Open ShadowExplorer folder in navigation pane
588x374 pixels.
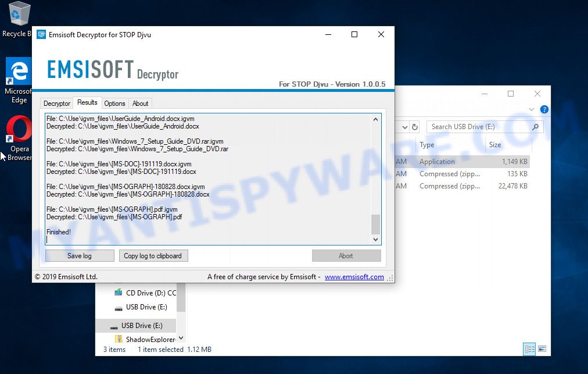tap(145, 340)
